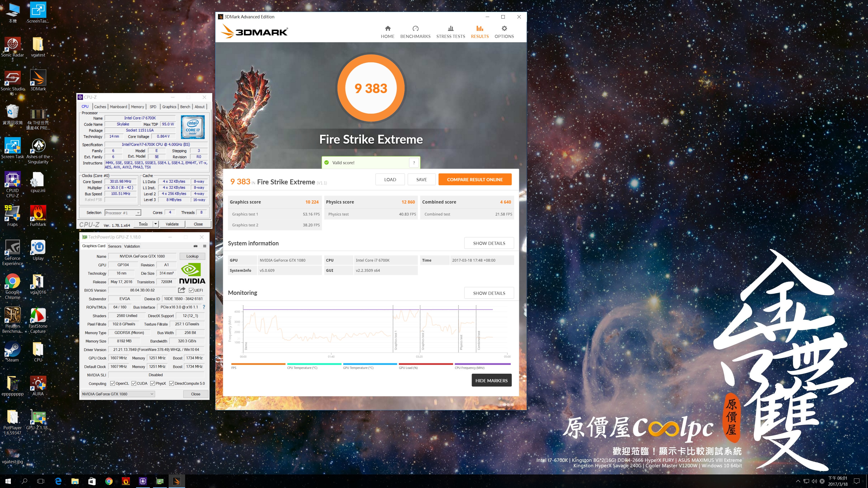Open Task View on the taskbar
This screenshot has width=868, height=488.
(x=41, y=481)
